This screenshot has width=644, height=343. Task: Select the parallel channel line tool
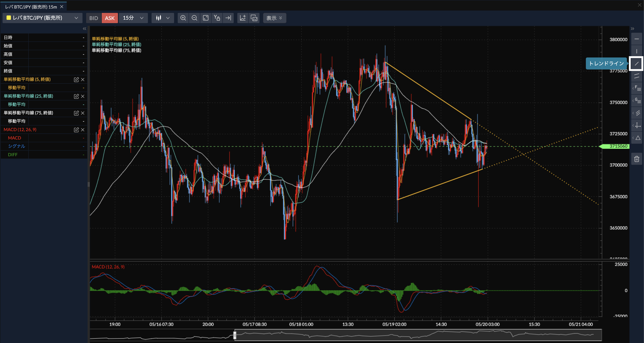point(637,76)
